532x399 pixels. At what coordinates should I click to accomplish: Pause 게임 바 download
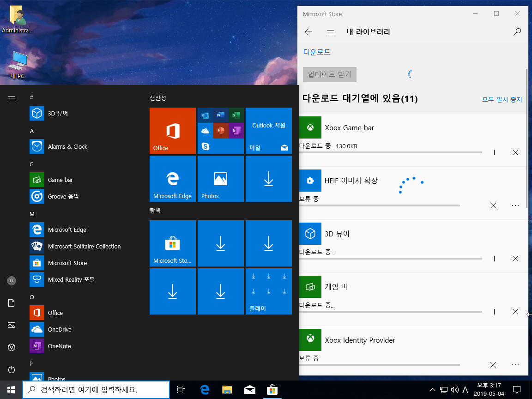coord(493,312)
